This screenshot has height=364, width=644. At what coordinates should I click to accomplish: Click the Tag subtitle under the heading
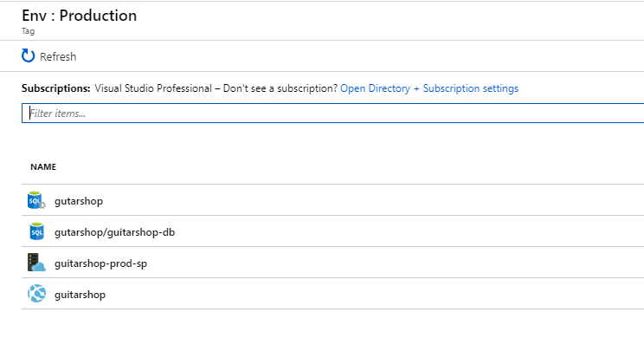click(28, 31)
